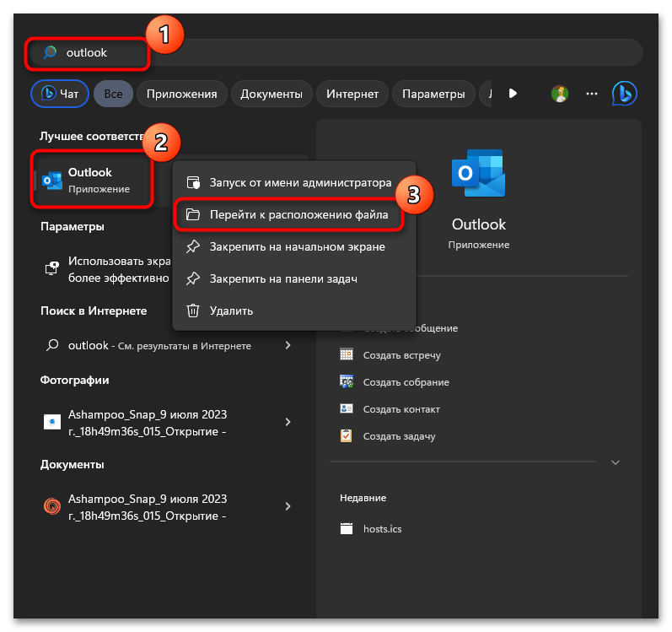Click the pin icon for 'Закрепить на начальном экране'
Viewport: 672px width, 632px height.
point(193,246)
